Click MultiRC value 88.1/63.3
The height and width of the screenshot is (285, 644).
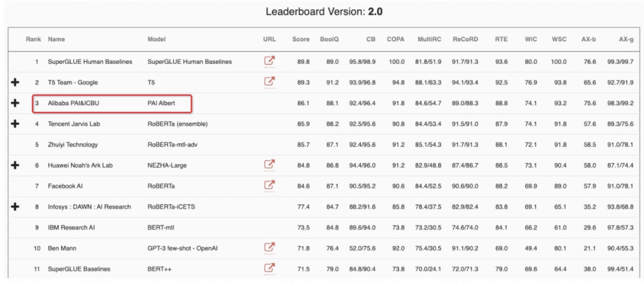point(428,82)
